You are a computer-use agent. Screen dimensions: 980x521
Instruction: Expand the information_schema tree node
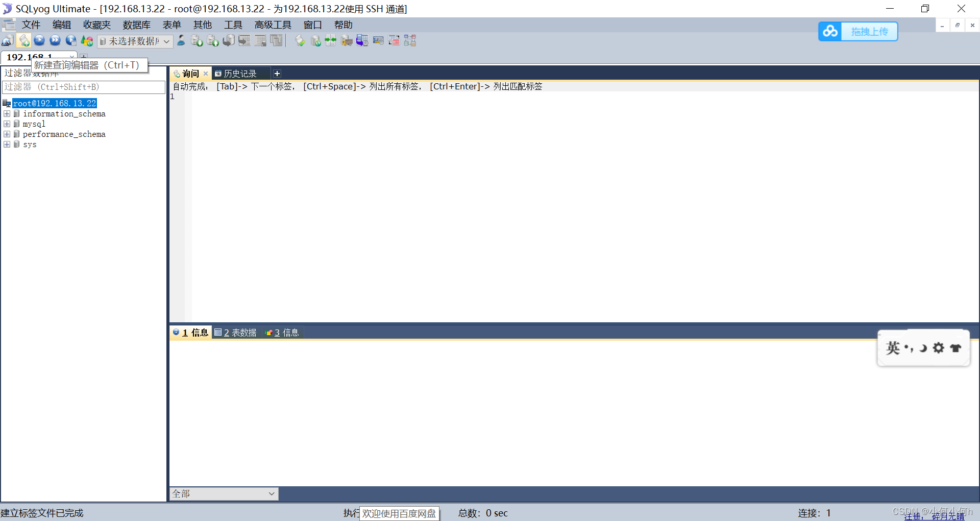7,113
